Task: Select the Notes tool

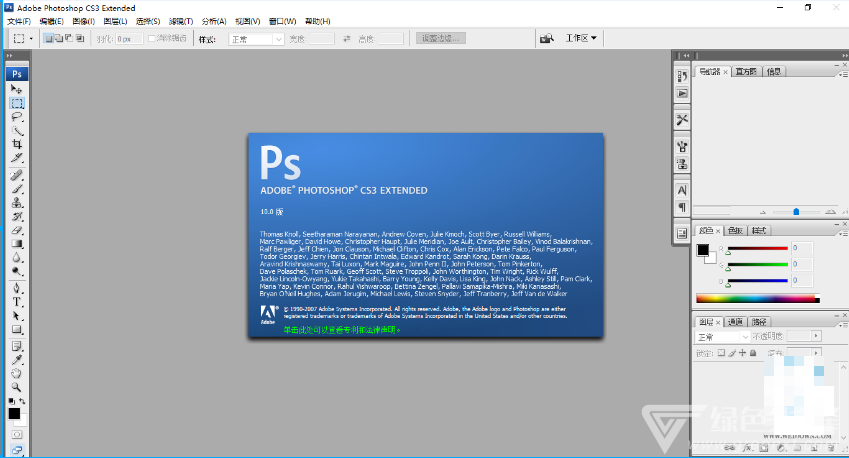Action: click(17, 346)
